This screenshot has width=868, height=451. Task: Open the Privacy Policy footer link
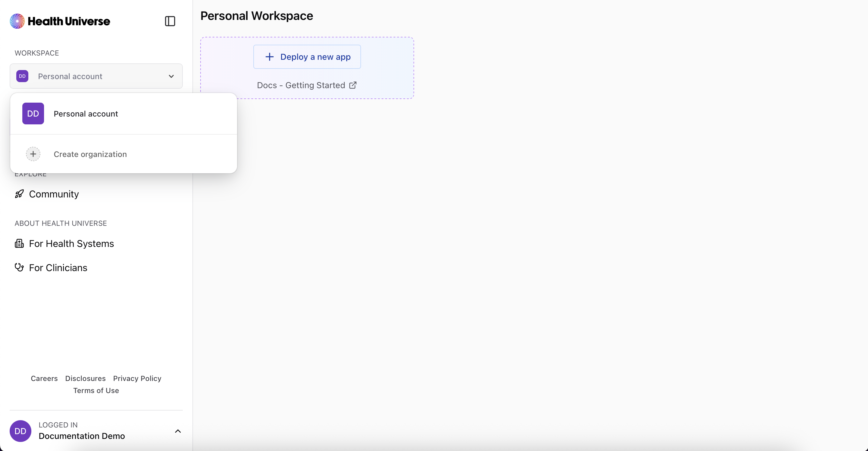tap(137, 379)
